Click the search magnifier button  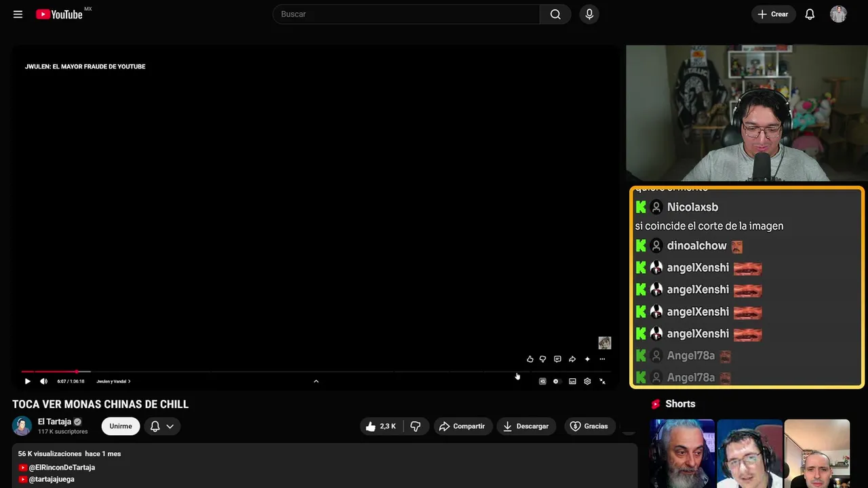coord(555,14)
